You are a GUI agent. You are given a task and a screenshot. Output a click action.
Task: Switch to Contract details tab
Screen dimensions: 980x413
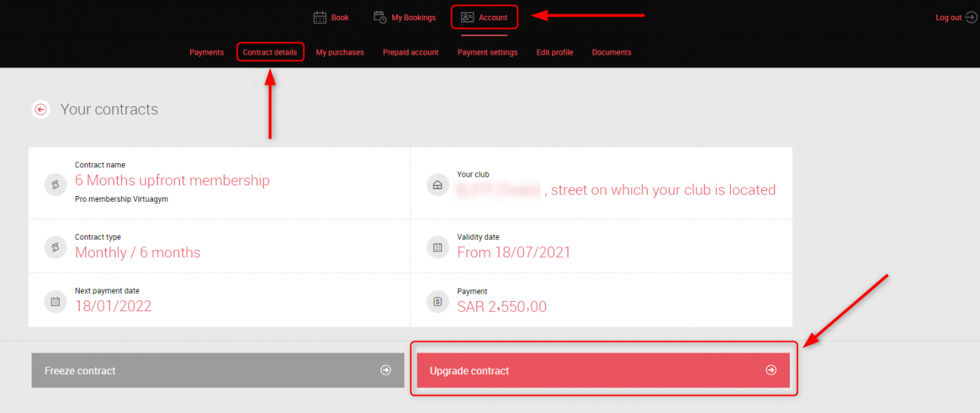pos(270,52)
